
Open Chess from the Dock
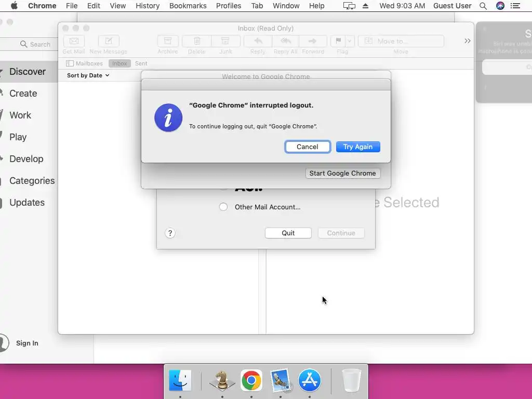coord(222,380)
